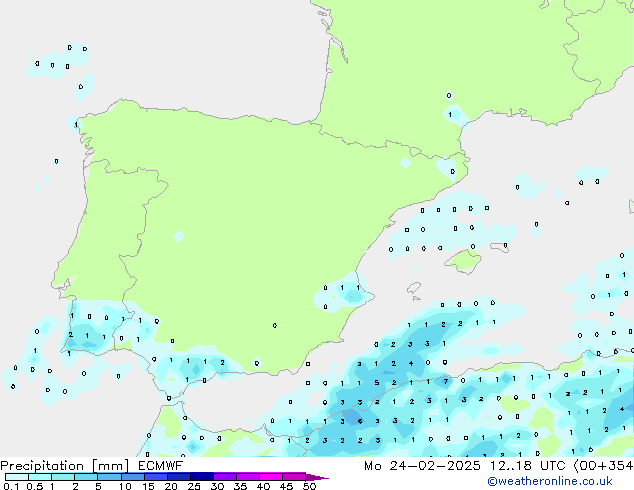Viewport: 634px width, 490px height.
Task: Click the '6' precipitation value on map
Action: coord(360,421)
